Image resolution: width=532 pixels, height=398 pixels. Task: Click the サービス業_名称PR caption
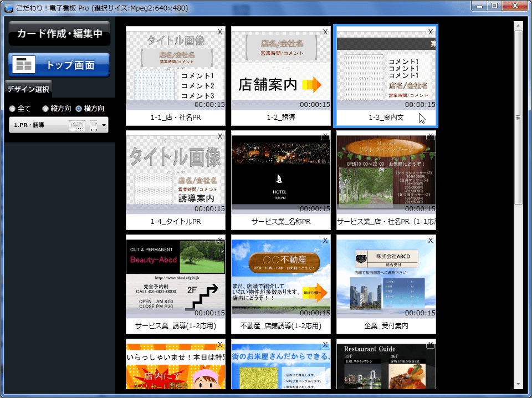pos(280,222)
